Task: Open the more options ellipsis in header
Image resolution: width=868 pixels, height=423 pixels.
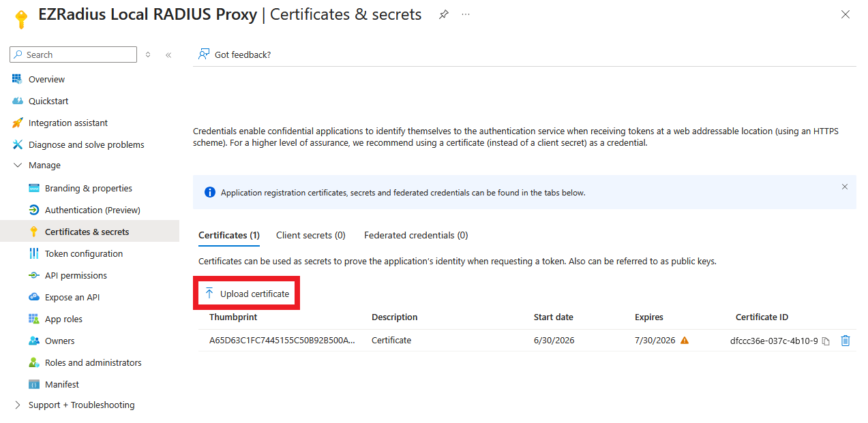Action: 466,14
